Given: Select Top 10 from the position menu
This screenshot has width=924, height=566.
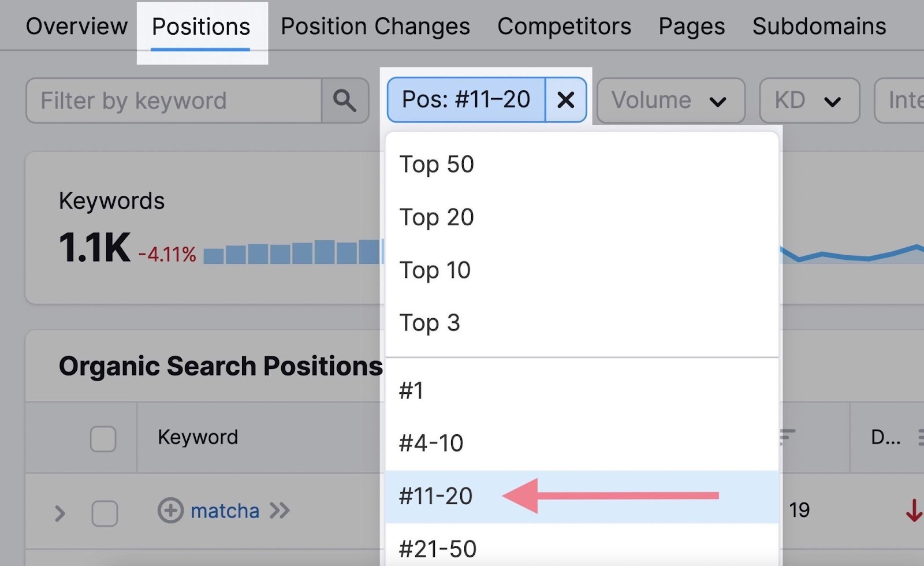Looking at the screenshot, I should 435,270.
